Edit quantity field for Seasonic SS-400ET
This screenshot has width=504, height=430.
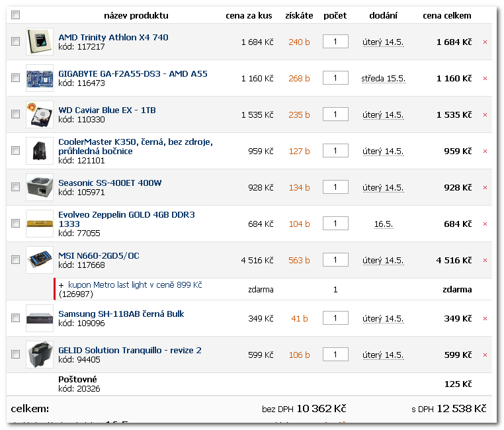coord(335,187)
